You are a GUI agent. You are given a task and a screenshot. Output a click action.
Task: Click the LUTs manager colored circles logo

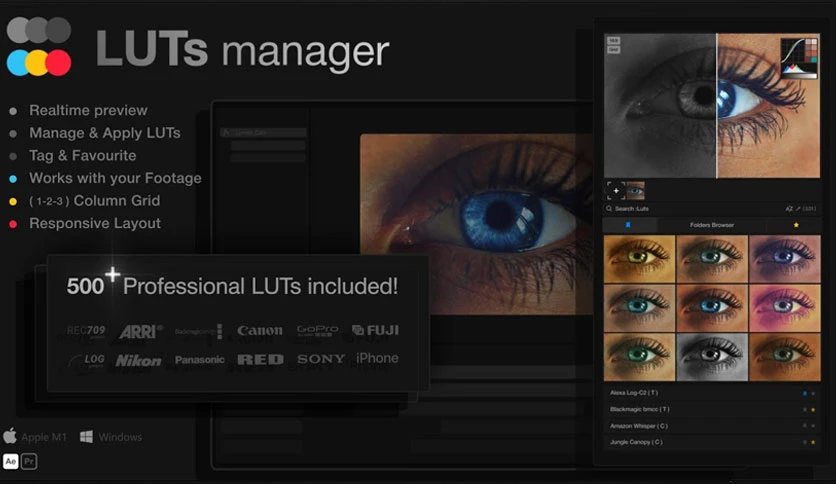[x=39, y=46]
